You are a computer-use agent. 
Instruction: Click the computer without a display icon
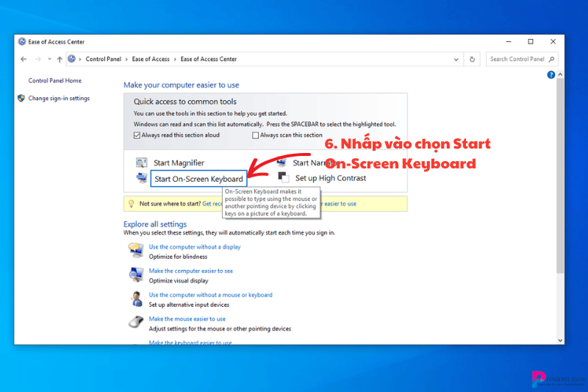pos(136,251)
